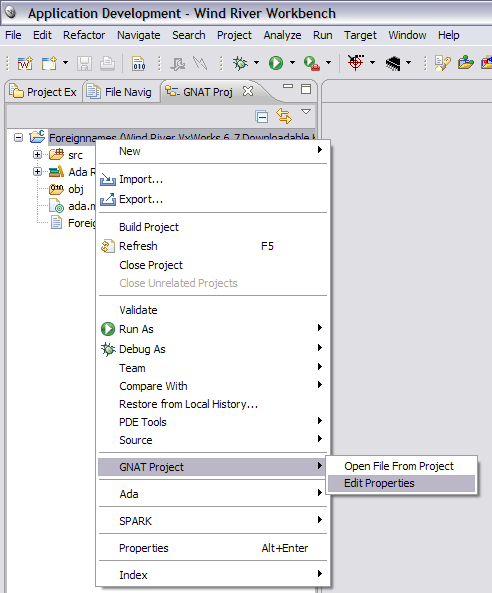This screenshot has width=492, height=593.
Task: Click the Run external tools icon
Action: (312, 63)
